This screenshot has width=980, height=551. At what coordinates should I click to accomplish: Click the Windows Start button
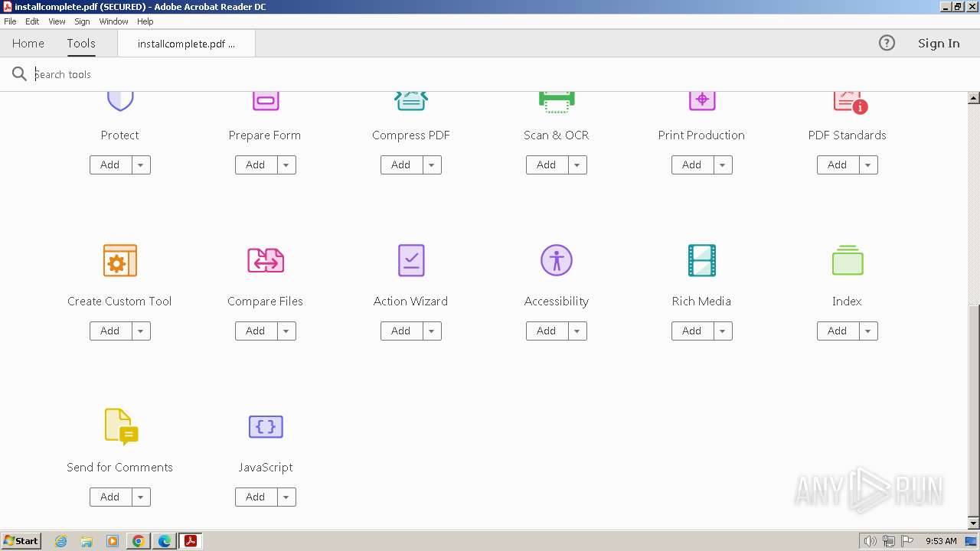point(21,541)
